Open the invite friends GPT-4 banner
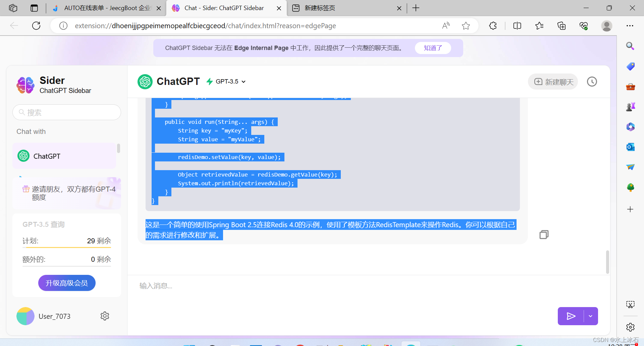Screen dimensions: 644x346 [67, 193]
